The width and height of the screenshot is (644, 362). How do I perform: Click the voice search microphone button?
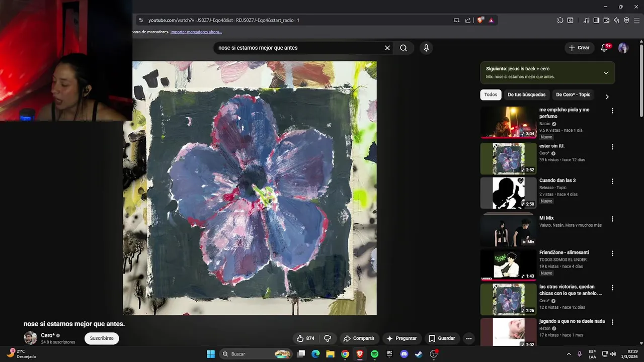(426, 48)
